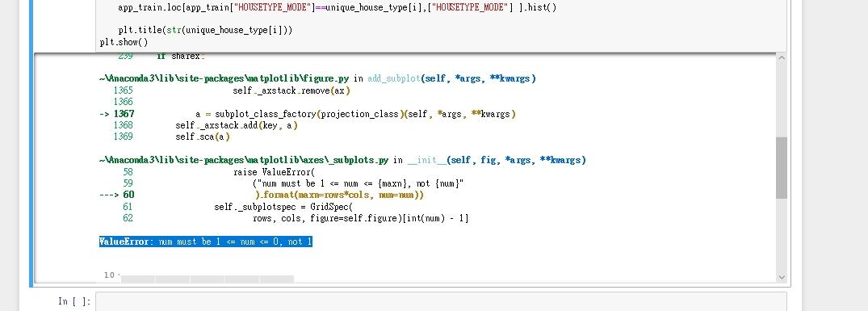Click the raise ValueError( traceback line
The height and width of the screenshot is (311, 868).
point(274,172)
